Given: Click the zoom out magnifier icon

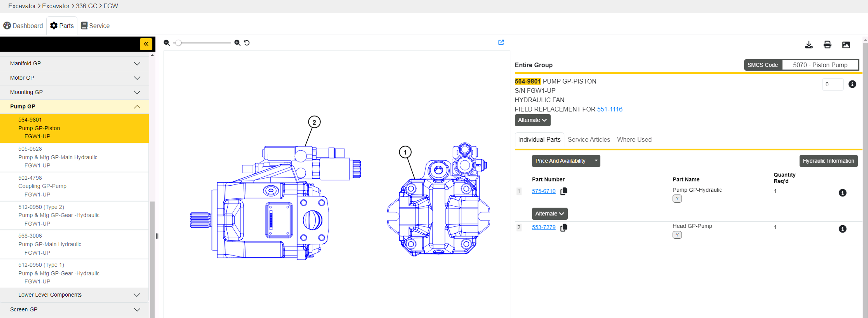Looking at the screenshot, I should click(166, 43).
